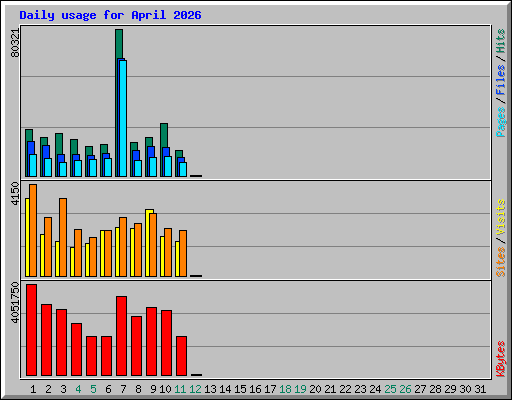Click day 29 on the x-axis
This screenshot has width=512, height=400.
(450, 389)
